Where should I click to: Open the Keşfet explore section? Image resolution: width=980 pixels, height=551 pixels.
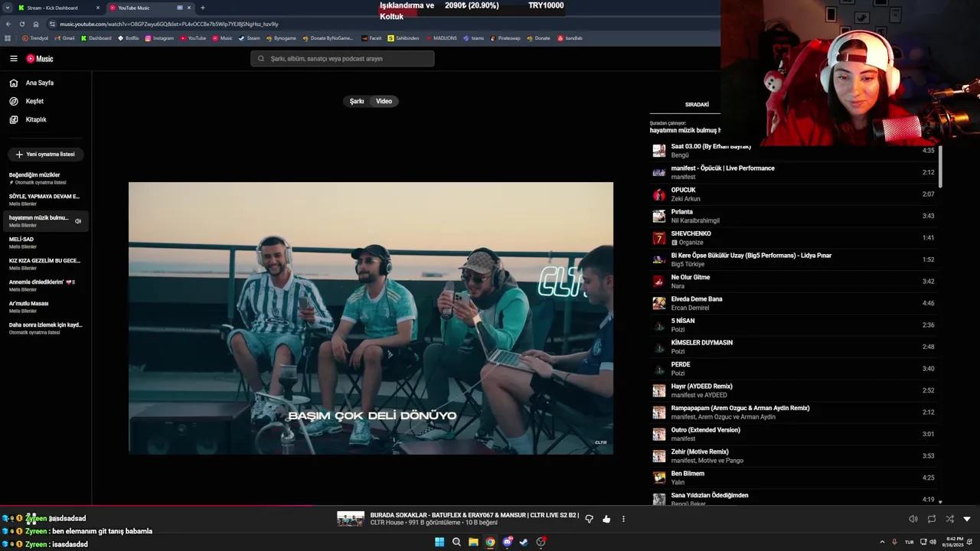[x=34, y=101]
